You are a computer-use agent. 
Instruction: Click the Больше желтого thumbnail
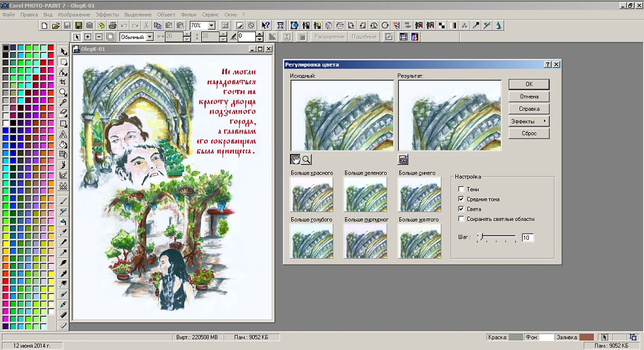coord(419,241)
